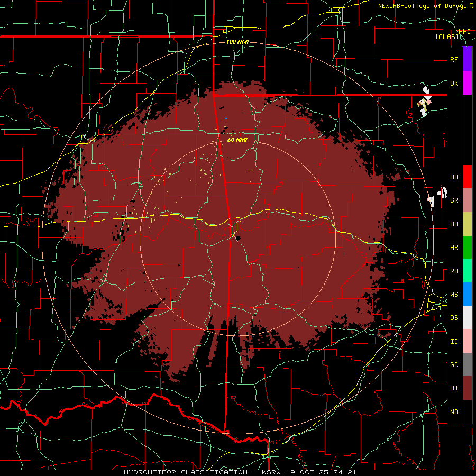Click the IC legend label
This screenshot has height=476, width=476.
click(x=454, y=342)
